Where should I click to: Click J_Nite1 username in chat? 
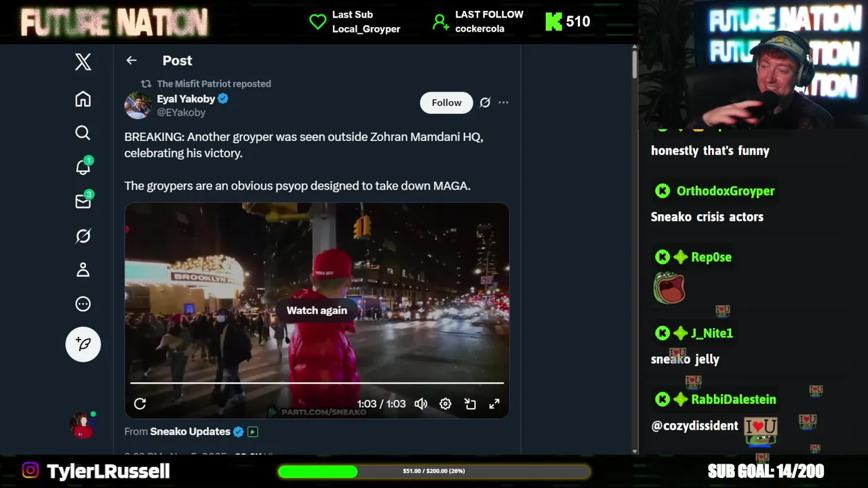click(x=712, y=333)
